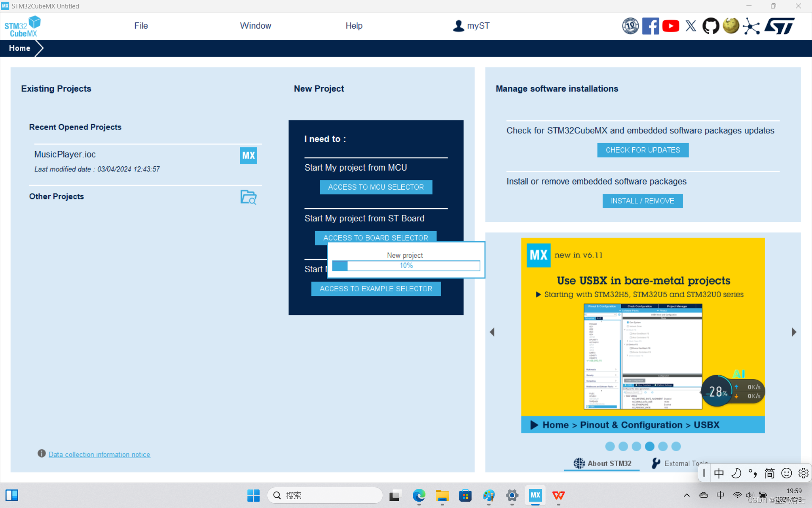This screenshot has width=812, height=508.
Task: Select the first carousel dot indicator
Action: click(610, 446)
